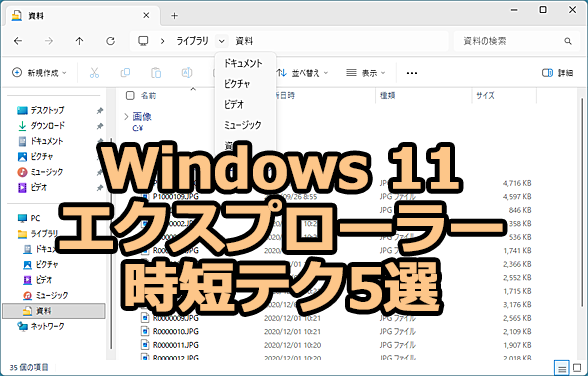Open the 並べ替え sort dropdown

(x=302, y=73)
